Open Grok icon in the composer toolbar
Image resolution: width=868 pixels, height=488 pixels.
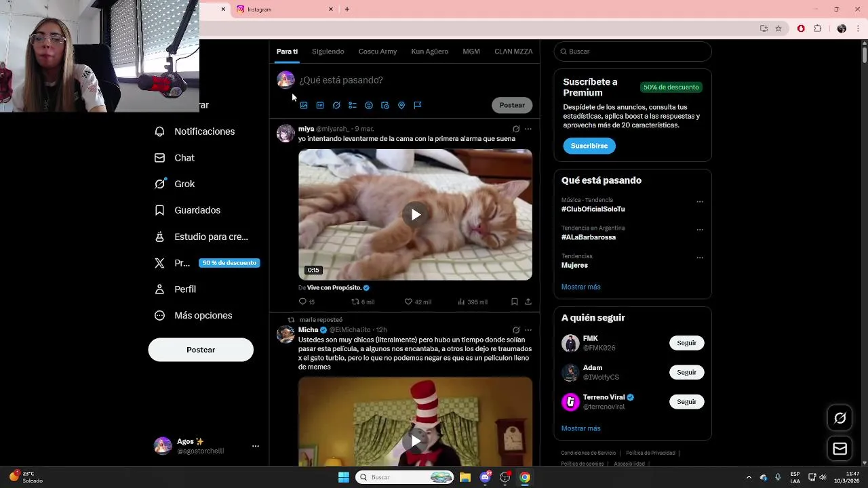(x=336, y=105)
